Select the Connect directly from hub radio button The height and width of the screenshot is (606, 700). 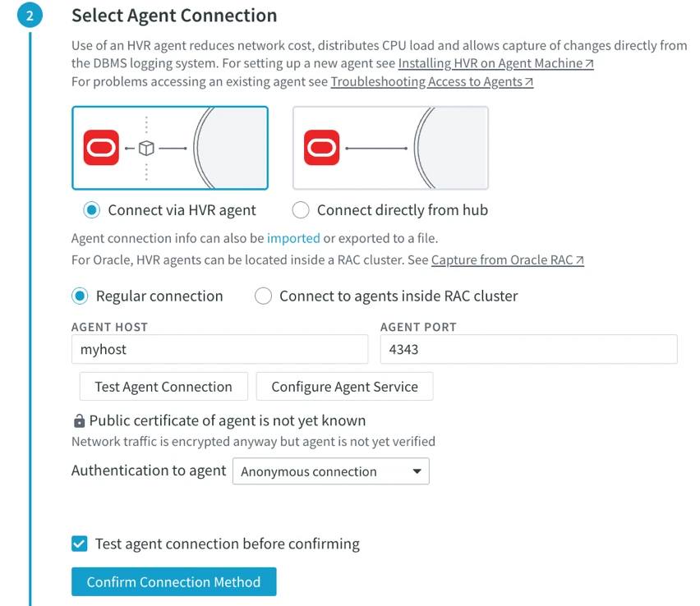(301, 210)
